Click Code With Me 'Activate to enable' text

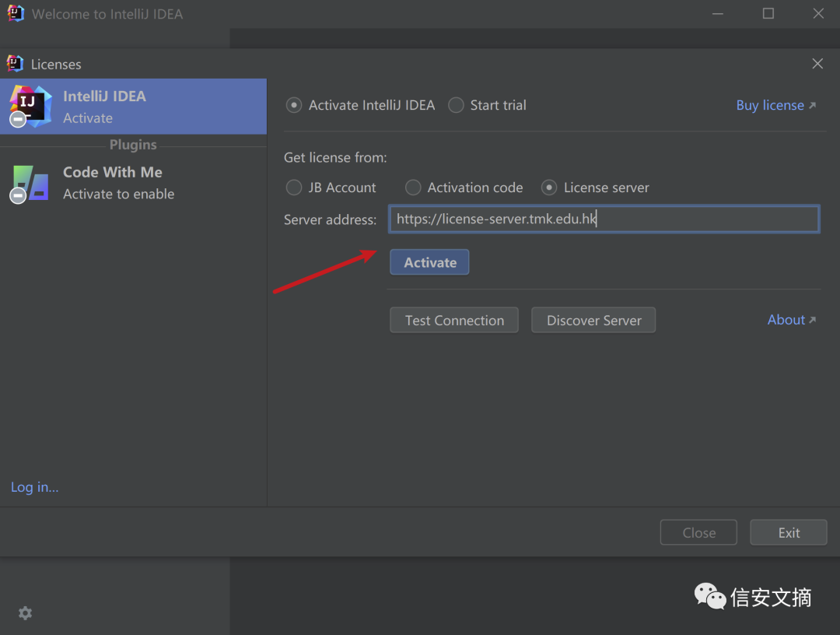119,194
